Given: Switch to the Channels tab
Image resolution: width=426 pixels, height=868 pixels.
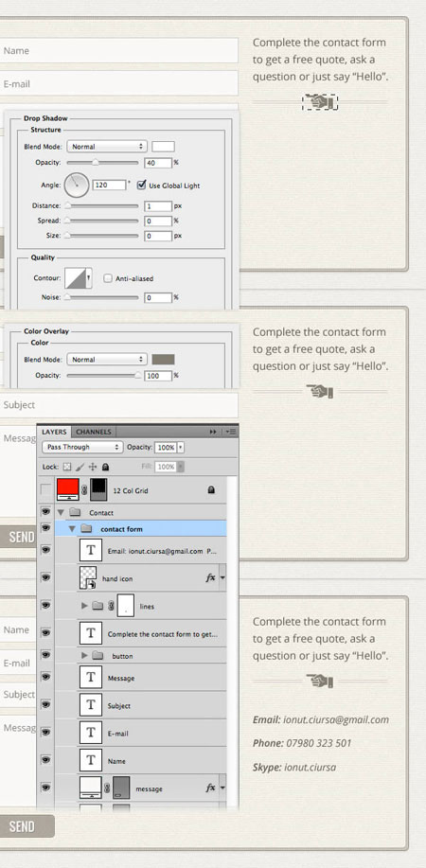Looking at the screenshot, I should pos(93,432).
